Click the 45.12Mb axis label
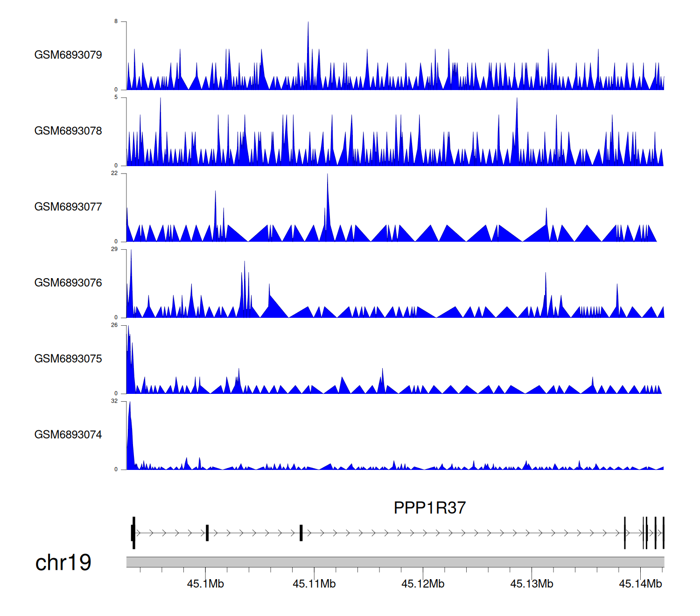The image size is (700, 616). point(423,584)
